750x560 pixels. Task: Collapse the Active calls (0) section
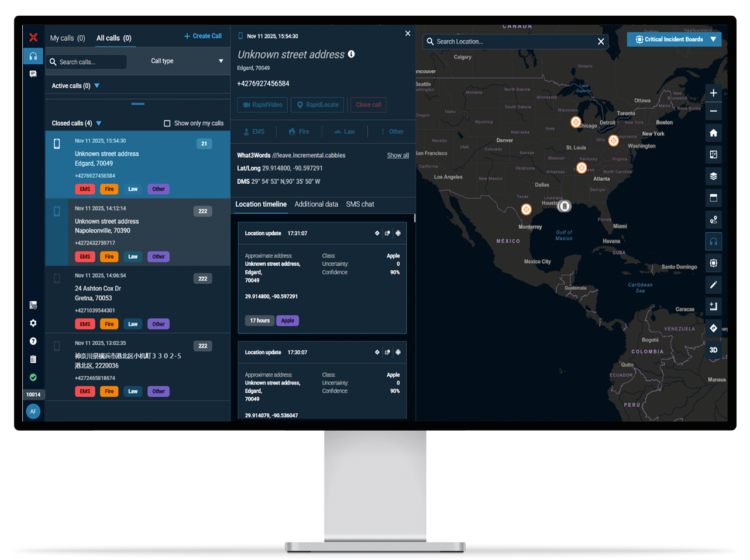pos(97,85)
